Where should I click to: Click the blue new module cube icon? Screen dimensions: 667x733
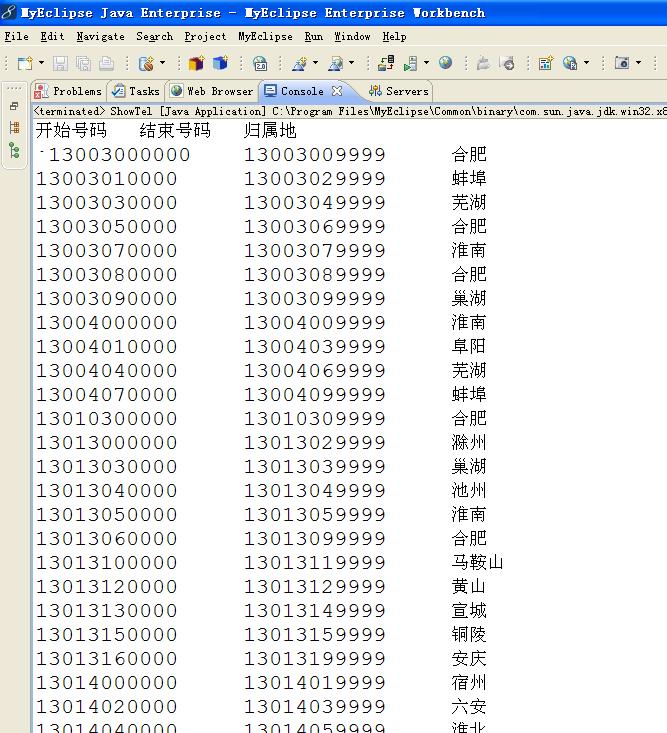click(220, 63)
